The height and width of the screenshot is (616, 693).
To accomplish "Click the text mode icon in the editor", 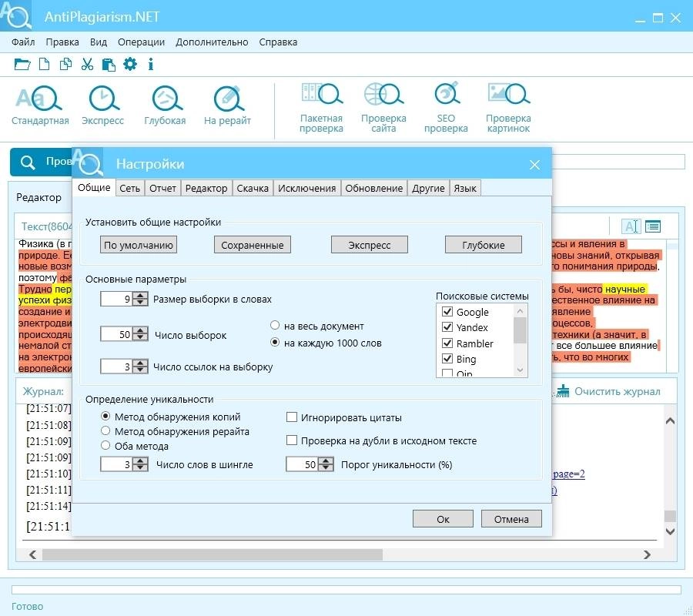I will (x=631, y=226).
